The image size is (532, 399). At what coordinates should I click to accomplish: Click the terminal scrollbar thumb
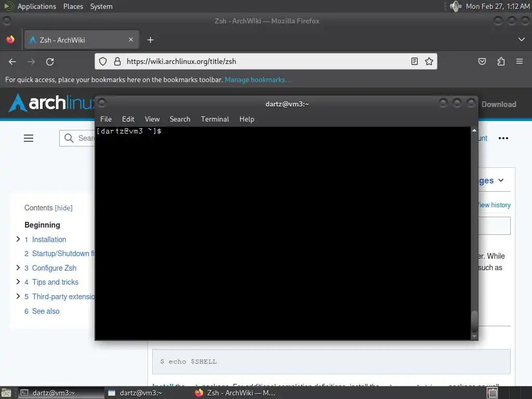click(474, 321)
